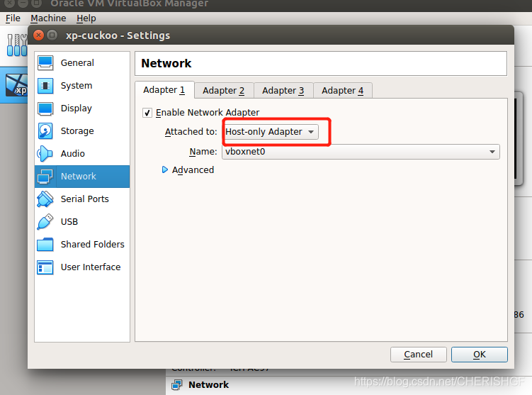Screen dimensions: 532x395
Task: Click the Name label
Action: point(203,152)
